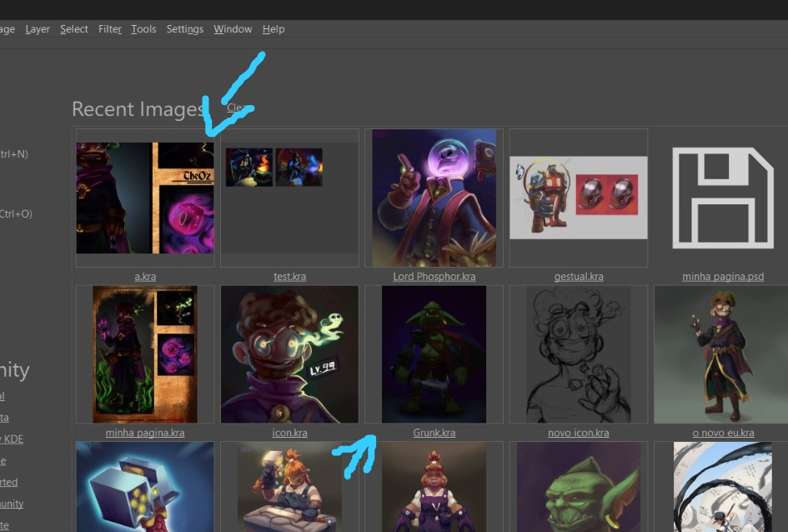
Task: Click the o novo eu.kra file name link
Action: pos(723,433)
